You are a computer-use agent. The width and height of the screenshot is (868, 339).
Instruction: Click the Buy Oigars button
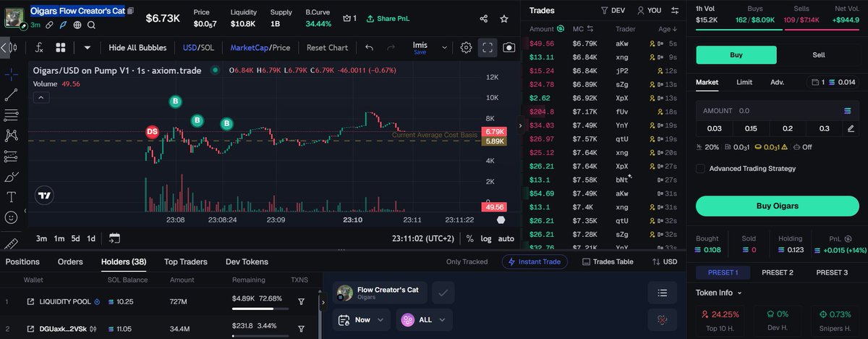click(778, 206)
